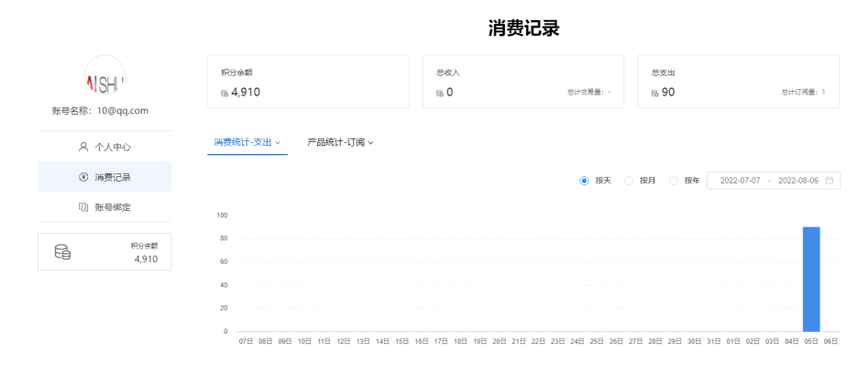The height and width of the screenshot is (365, 868).
Task: Click the coin icon in 总支出 card
Action: (x=654, y=94)
